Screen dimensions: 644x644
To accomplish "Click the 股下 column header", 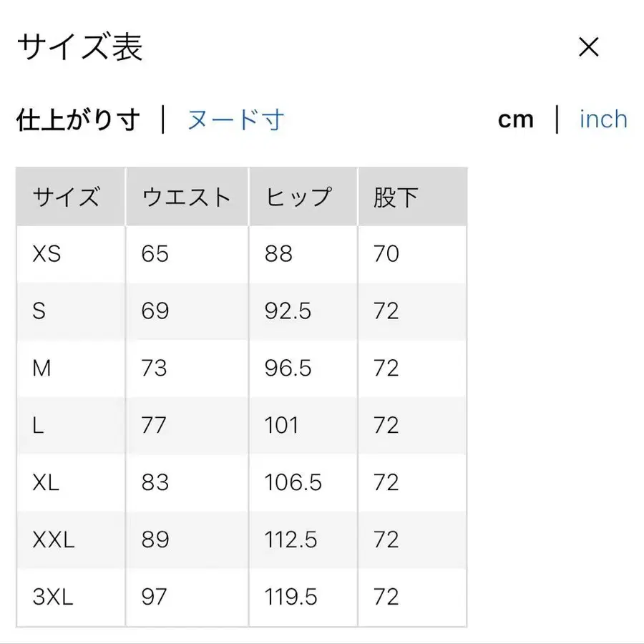I will pos(396,196).
